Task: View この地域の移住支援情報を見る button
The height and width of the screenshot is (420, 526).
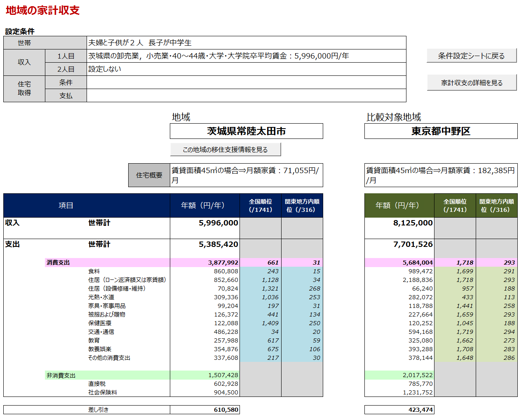Action: [x=225, y=149]
